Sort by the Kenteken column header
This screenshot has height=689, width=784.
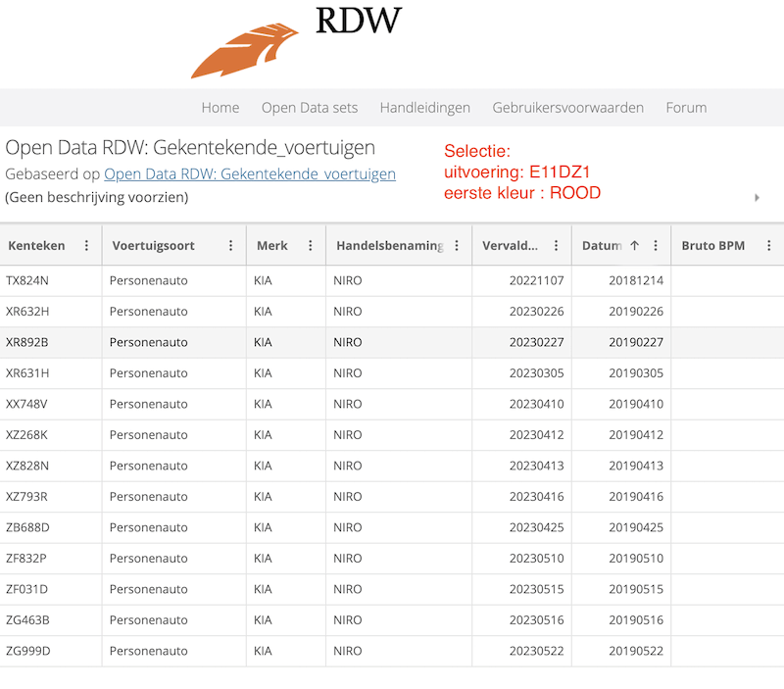click(x=36, y=245)
